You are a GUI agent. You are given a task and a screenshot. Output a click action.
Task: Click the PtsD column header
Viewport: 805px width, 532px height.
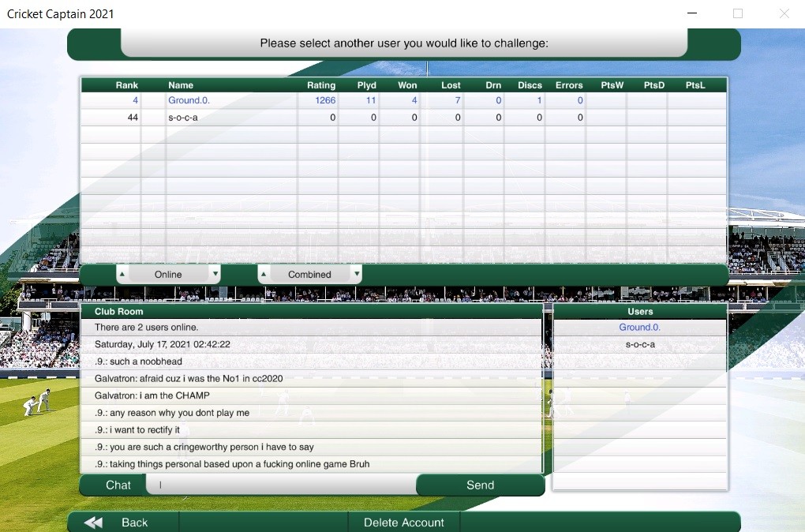[654, 85]
